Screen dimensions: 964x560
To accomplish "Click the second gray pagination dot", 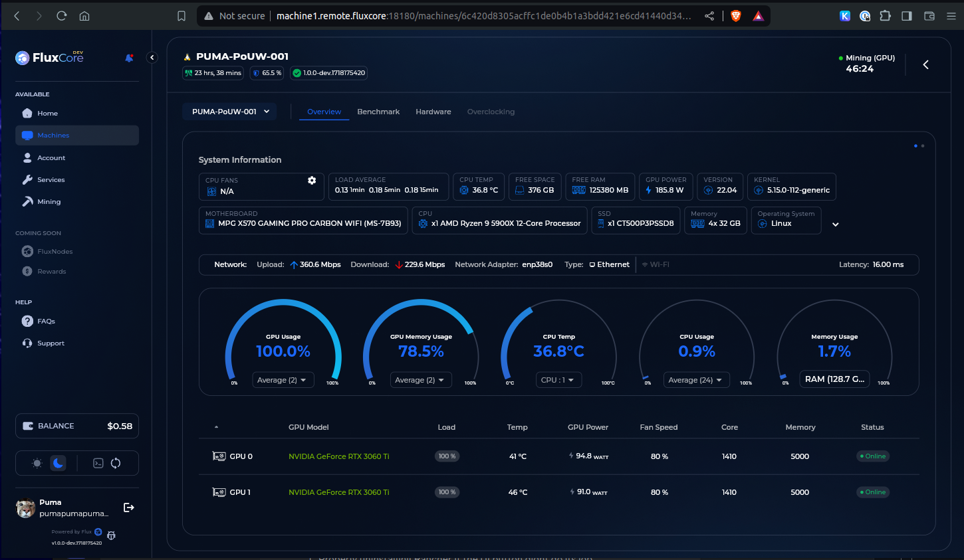I will (x=922, y=146).
